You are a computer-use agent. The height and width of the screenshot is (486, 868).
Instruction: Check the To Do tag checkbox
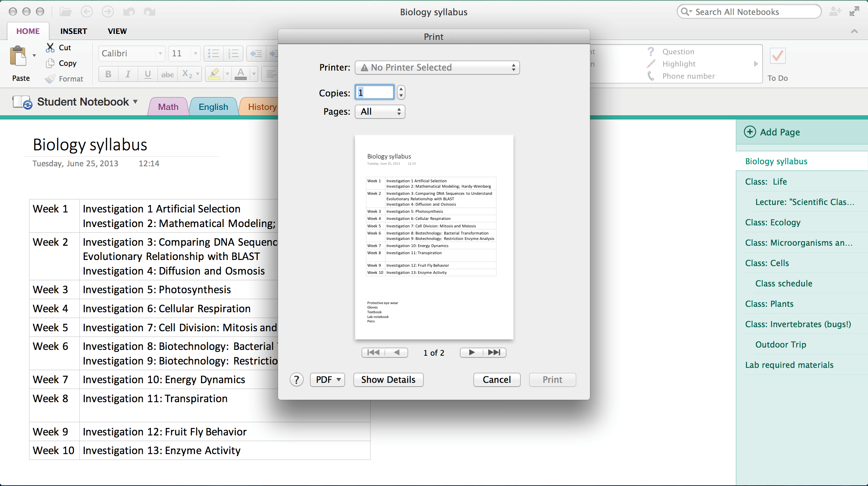tap(777, 56)
